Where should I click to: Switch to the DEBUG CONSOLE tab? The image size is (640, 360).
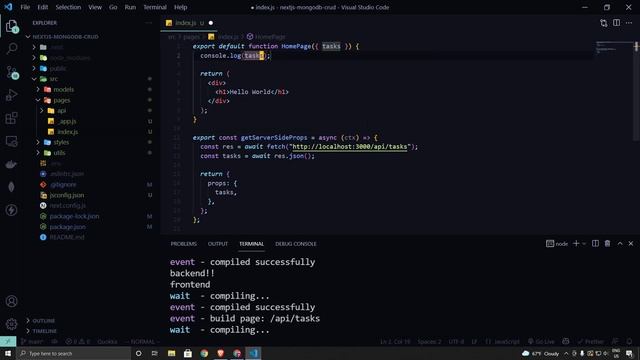[x=296, y=244]
